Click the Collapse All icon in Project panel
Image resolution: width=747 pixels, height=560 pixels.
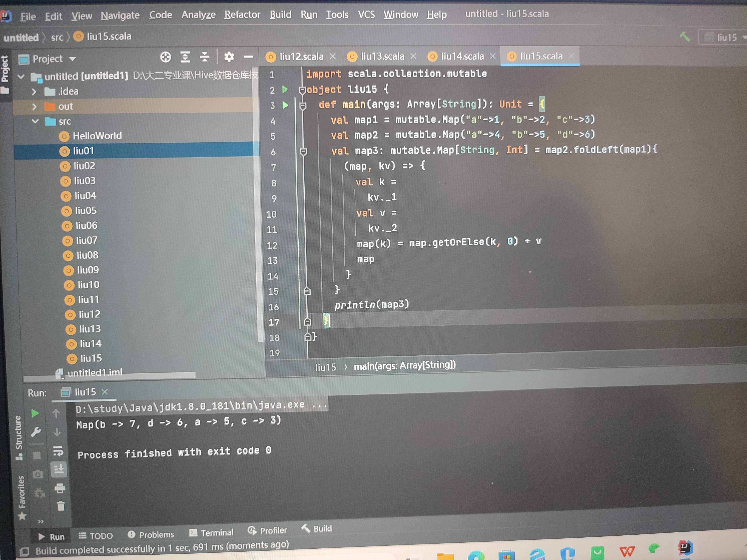205,57
